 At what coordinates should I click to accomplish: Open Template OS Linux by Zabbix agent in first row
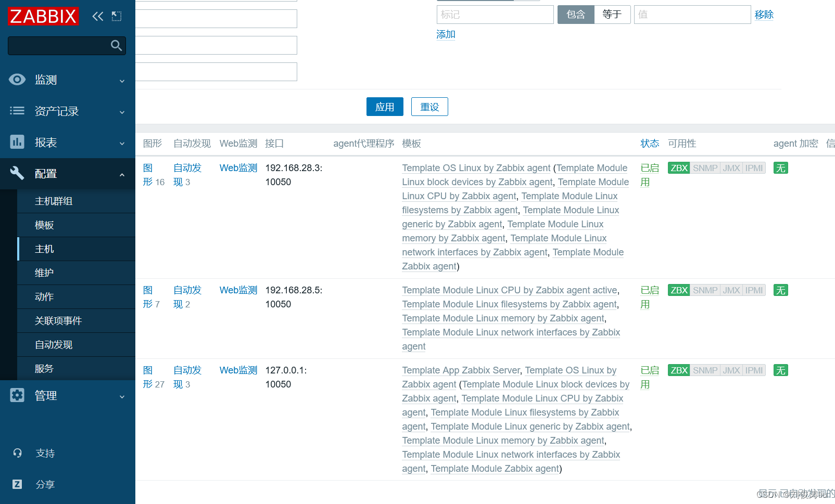(x=476, y=168)
